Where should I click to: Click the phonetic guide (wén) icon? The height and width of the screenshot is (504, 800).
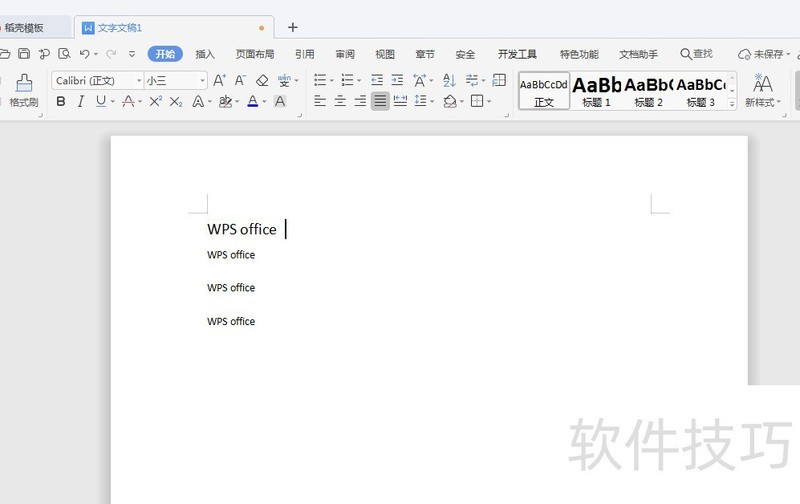point(284,80)
